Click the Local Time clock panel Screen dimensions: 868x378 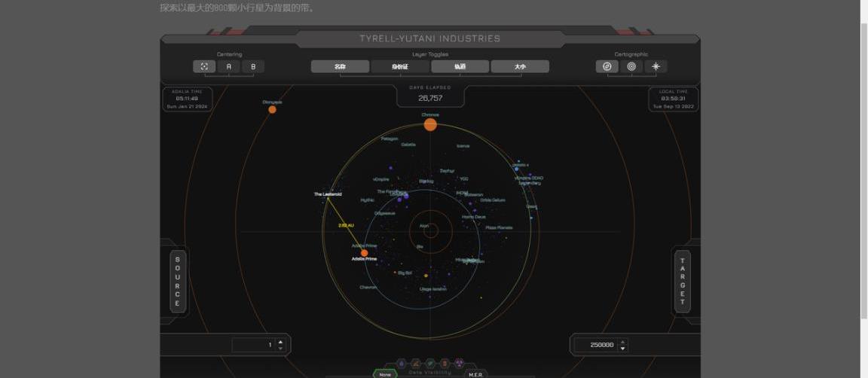pyautogui.click(x=673, y=99)
